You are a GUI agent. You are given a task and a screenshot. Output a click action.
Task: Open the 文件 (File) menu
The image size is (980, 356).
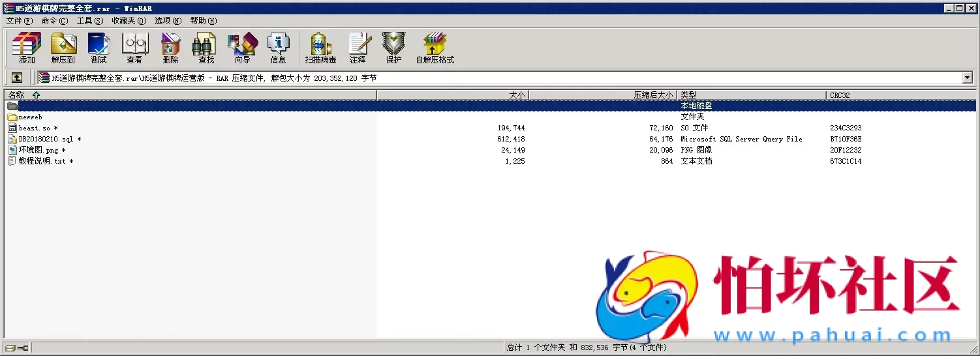coord(19,21)
